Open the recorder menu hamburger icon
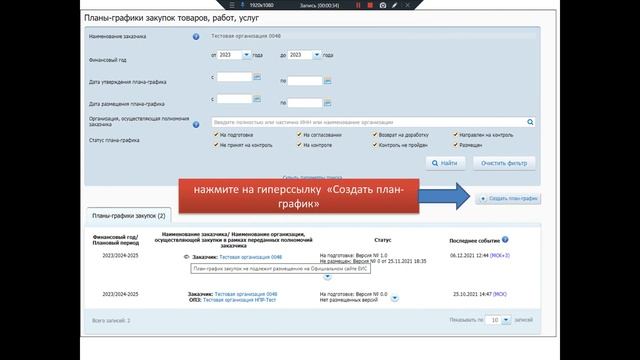The width and height of the screenshot is (640, 360). [x=232, y=5]
